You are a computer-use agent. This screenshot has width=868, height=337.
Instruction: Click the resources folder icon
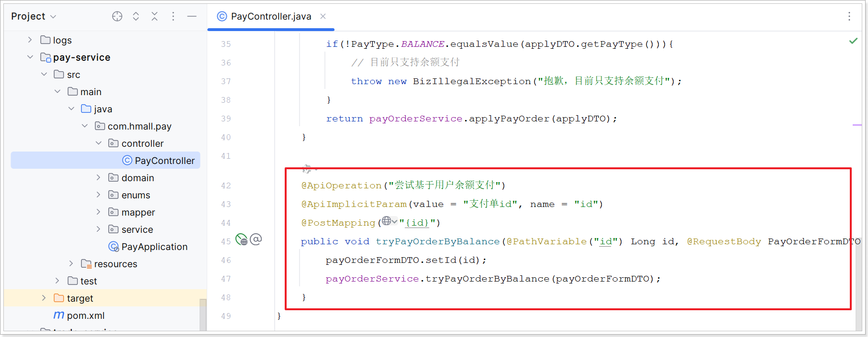click(87, 264)
